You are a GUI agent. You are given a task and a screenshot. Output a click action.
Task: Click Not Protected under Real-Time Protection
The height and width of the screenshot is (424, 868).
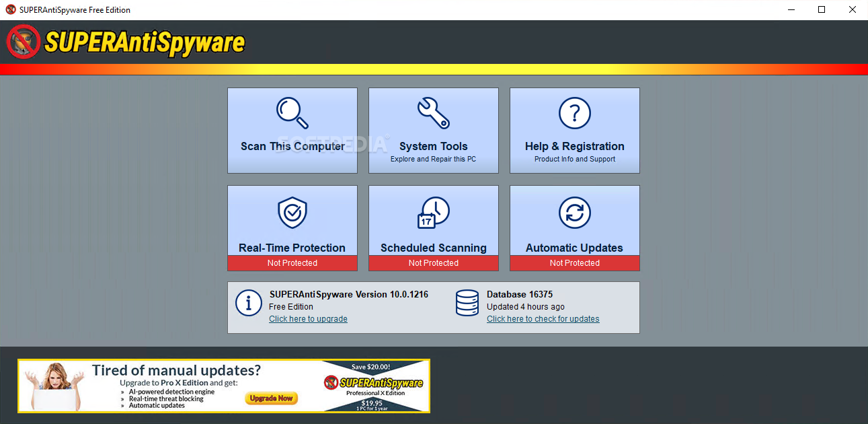(292, 263)
